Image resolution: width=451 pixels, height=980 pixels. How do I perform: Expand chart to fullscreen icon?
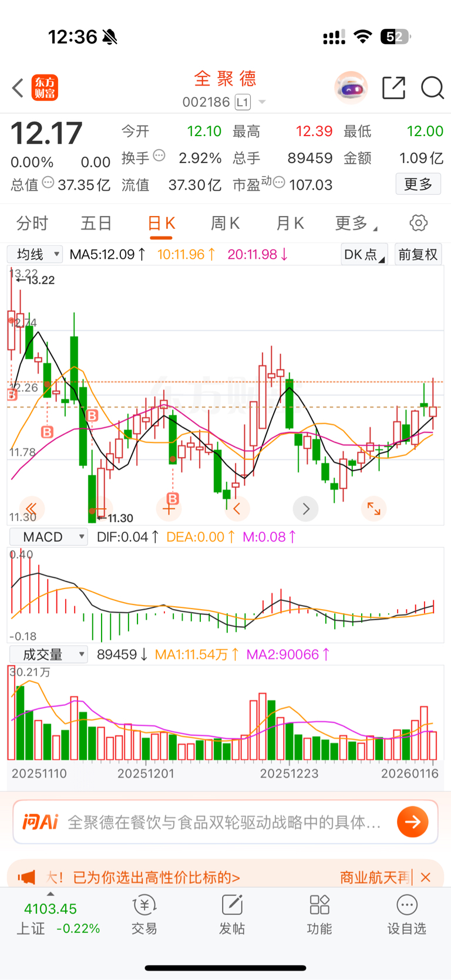pos(373,508)
